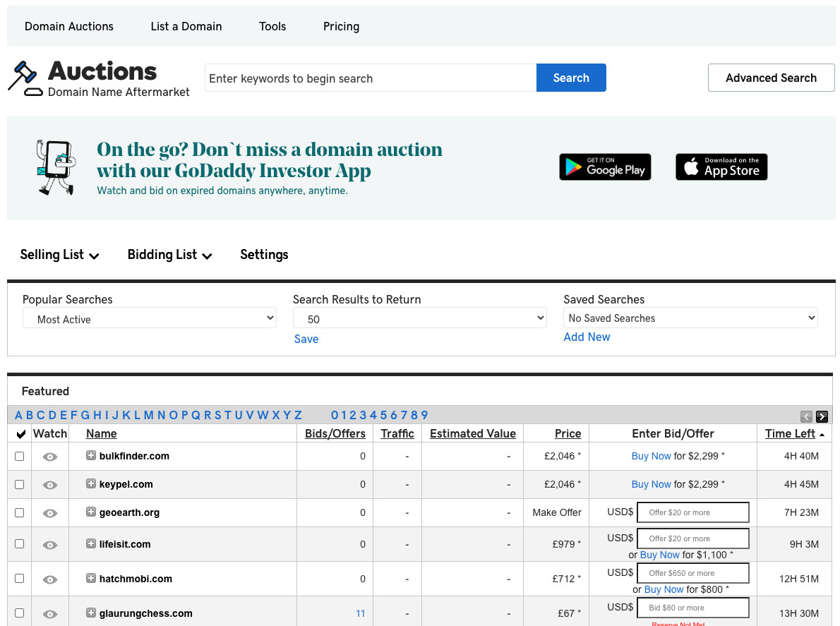Expand details plus icon for lifeisit.com
840x626 pixels.
(91, 543)
